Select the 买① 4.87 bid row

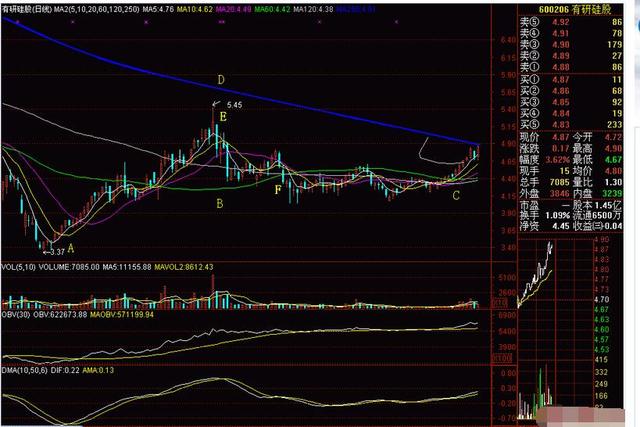coord(571,79)
